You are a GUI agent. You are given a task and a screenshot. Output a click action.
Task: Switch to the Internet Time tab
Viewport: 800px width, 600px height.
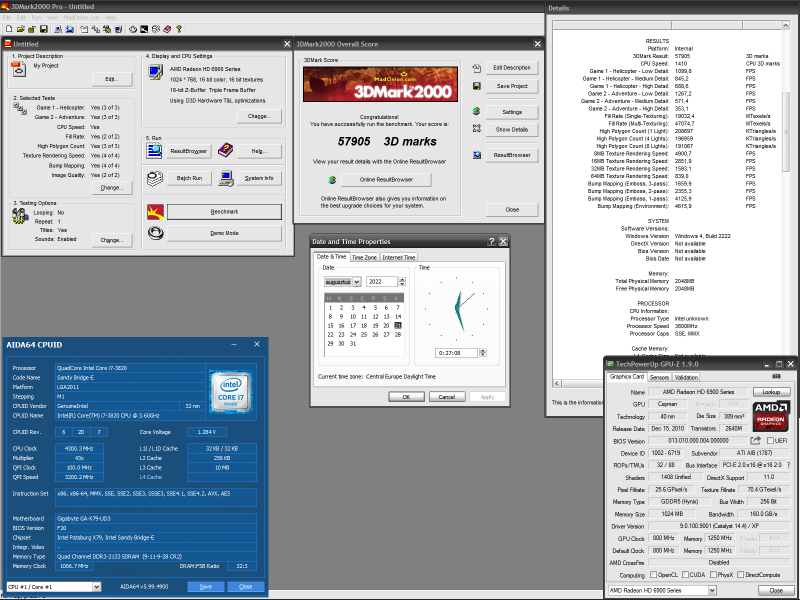coord(399,258)
